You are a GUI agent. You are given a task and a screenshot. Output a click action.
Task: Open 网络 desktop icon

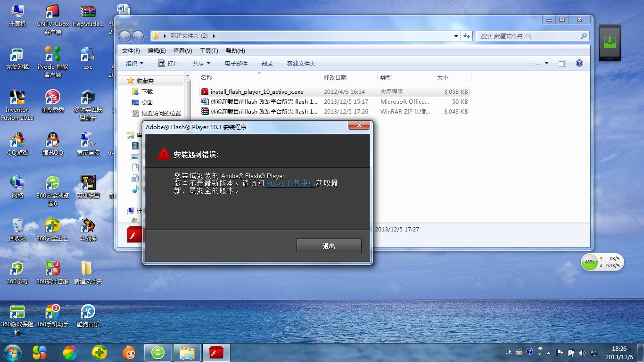[17, 187]
